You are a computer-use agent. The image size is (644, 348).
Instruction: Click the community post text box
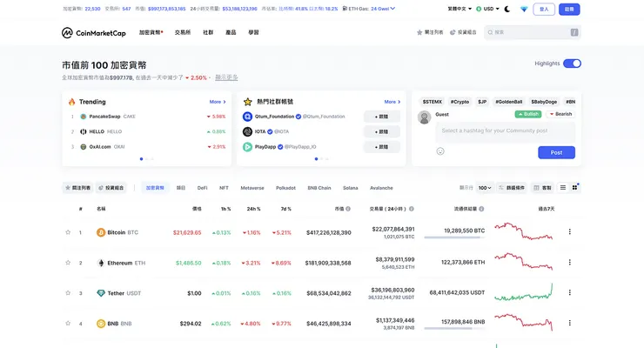point(505,131)
